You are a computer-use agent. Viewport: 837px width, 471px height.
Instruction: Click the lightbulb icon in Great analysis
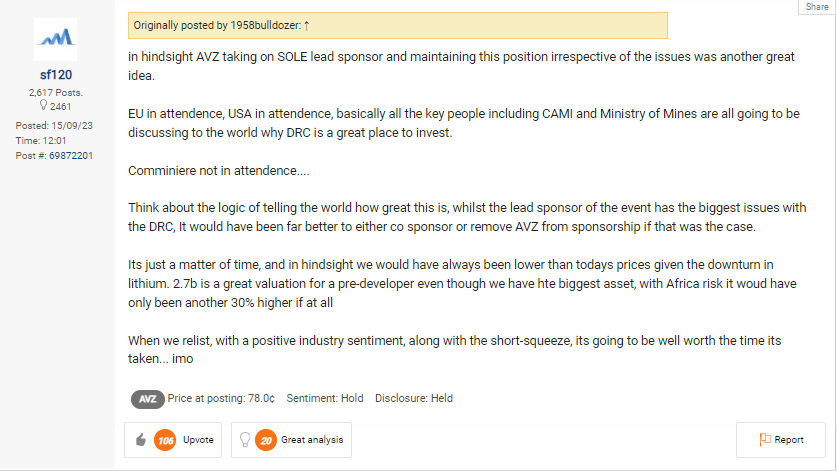244,439
